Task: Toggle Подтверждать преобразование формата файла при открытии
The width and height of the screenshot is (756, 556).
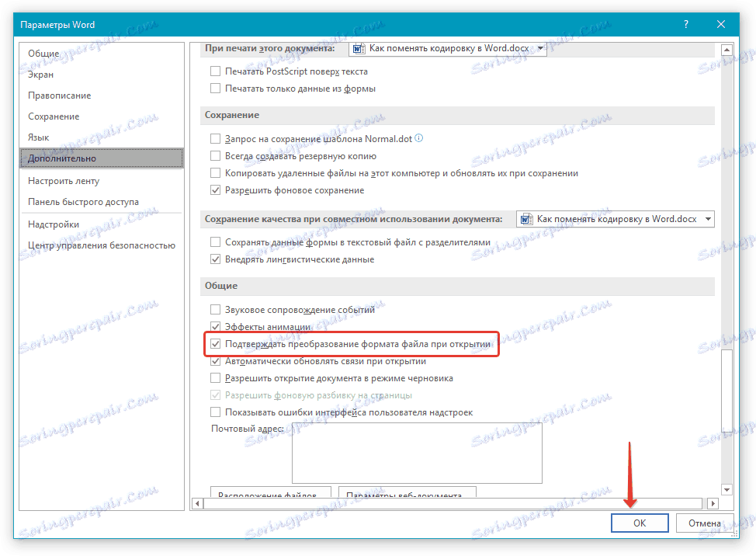Action: click(216, 344)
